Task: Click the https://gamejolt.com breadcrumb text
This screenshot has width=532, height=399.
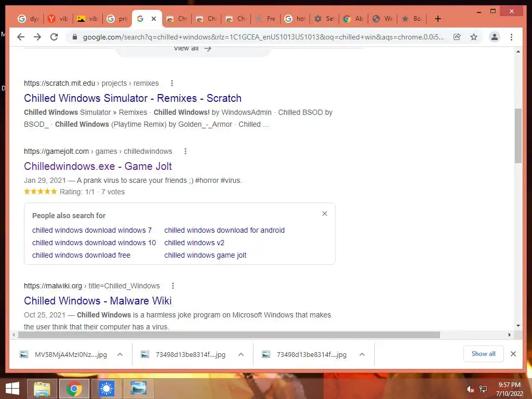Action: point(56,151)
